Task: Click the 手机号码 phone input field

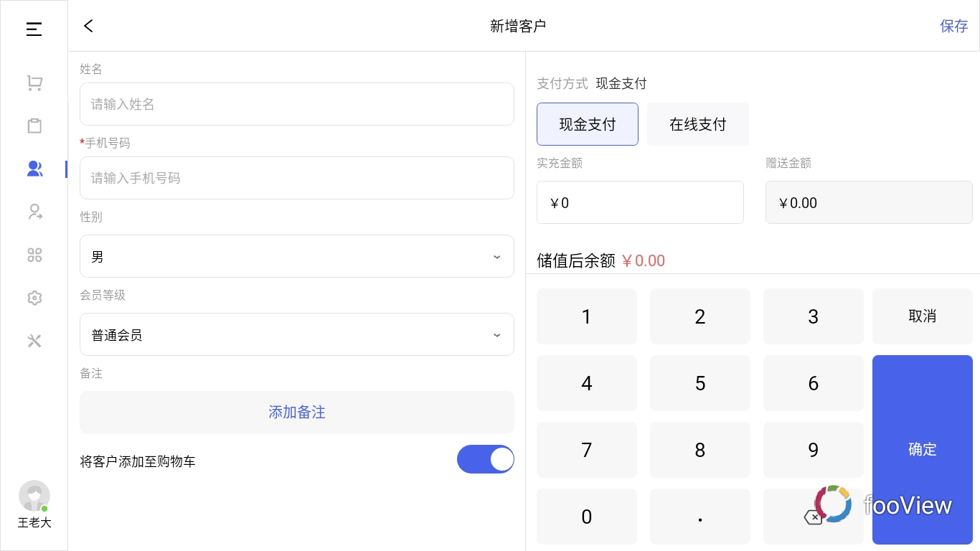Action: pyautogui.click(x=296, y=178)
